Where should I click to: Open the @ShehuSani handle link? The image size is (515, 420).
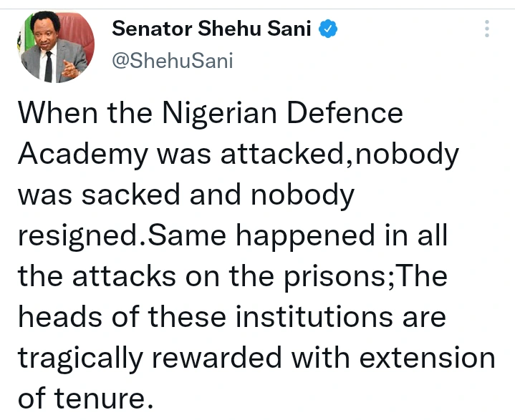coord(173,61)
